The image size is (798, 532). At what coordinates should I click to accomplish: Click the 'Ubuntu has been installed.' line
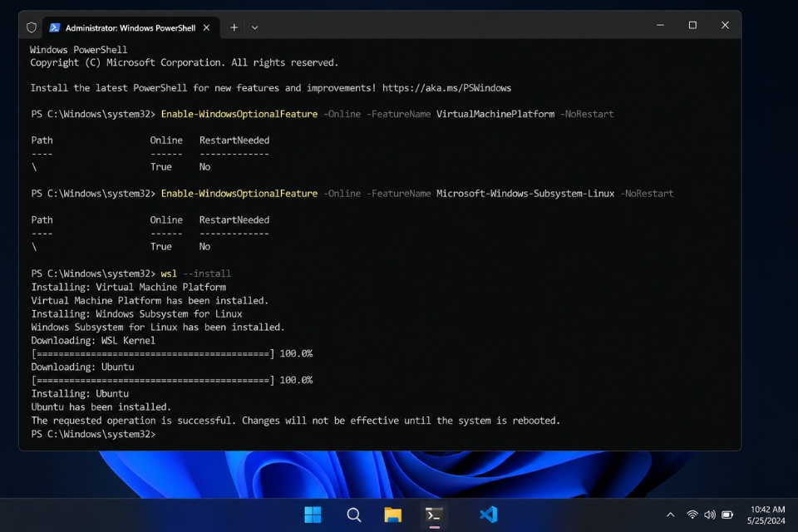pyautogui.click(x=101, y=406)
